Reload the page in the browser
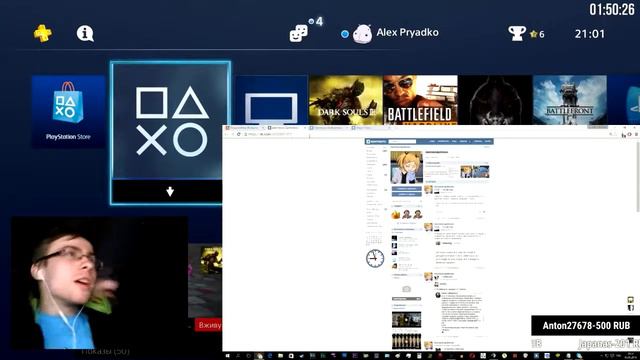Screen dimensions: 640x360 pyautogui.click(x=238, y=134)
